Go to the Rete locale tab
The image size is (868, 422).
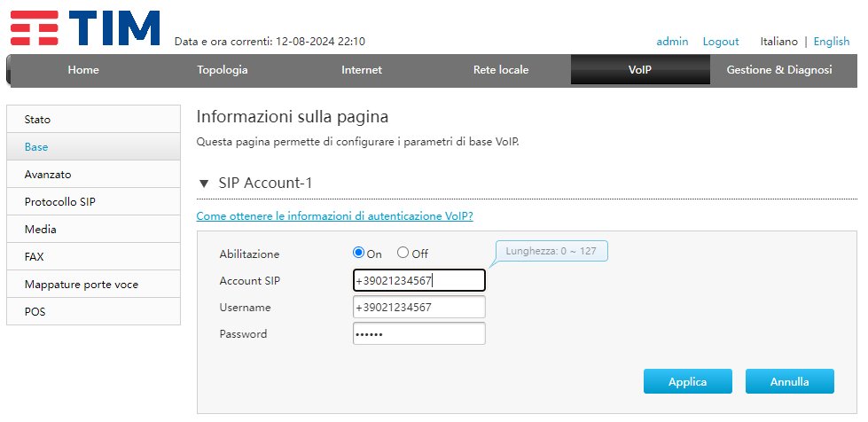(501, 70)
